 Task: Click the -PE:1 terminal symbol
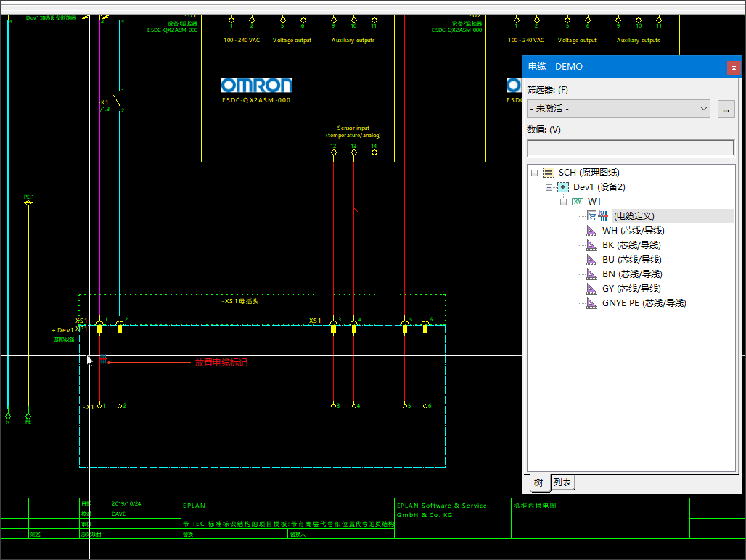coord(28,203)
